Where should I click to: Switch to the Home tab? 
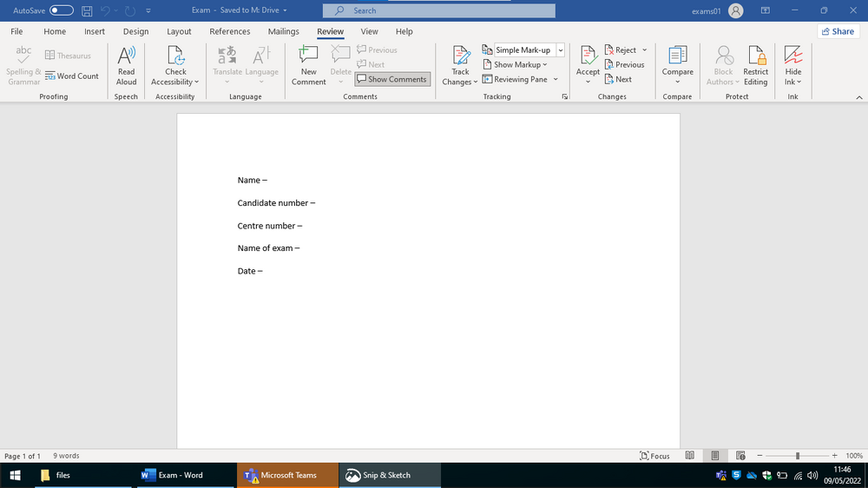point(55,31)
